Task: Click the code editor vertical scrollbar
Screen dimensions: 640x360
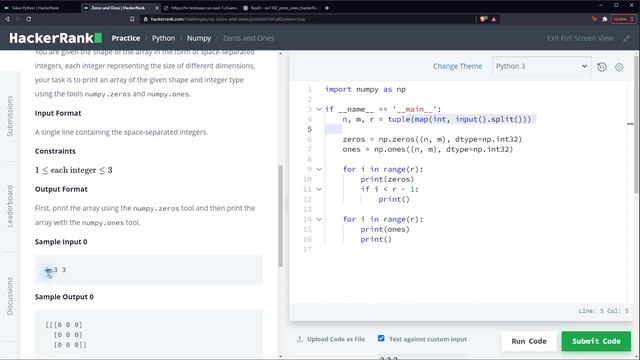Action: point(637,124)
